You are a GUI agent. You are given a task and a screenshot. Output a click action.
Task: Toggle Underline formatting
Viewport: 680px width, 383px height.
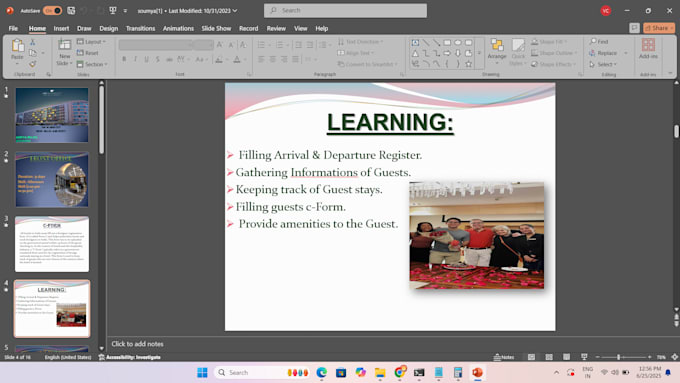click(x=147, y=59)
